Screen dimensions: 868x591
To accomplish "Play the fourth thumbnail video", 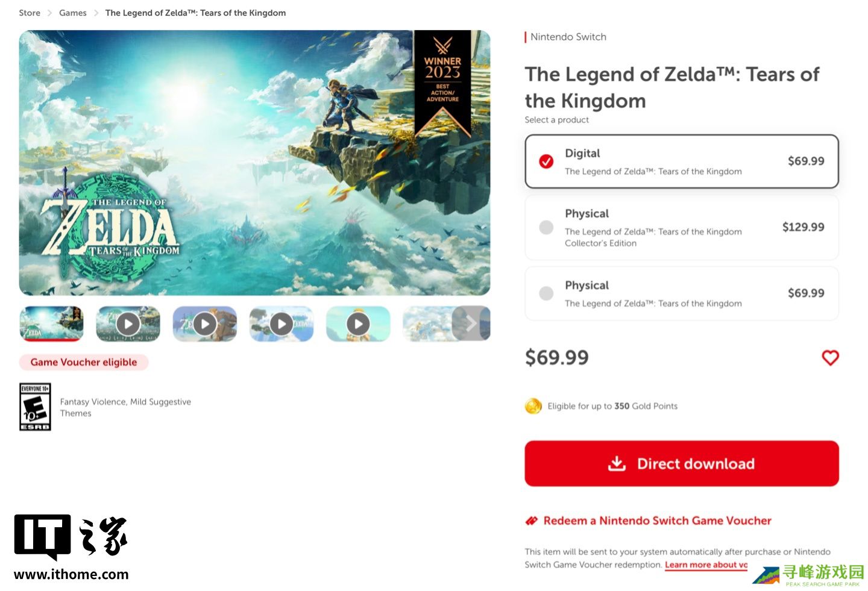I will [x=281, y=324].
